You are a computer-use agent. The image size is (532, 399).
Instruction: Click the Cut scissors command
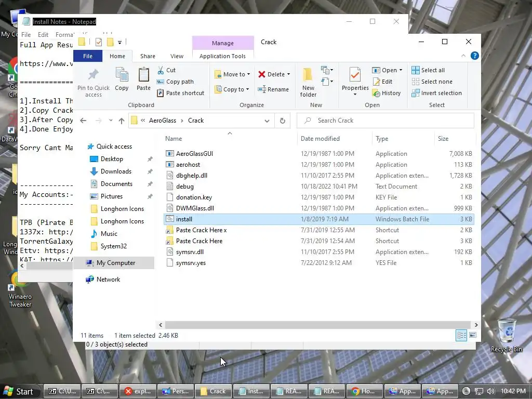pos(166,70)
